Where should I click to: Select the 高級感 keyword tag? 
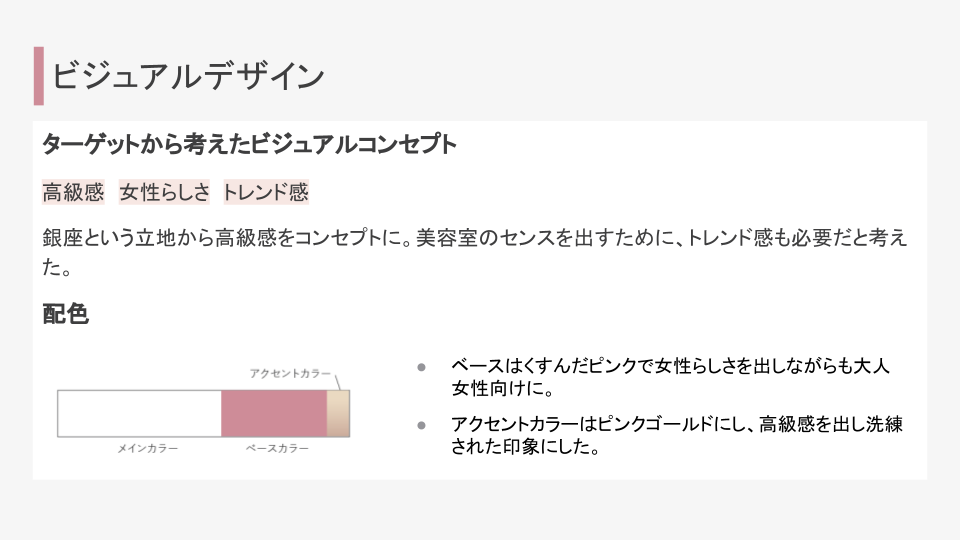click(73, 192)
